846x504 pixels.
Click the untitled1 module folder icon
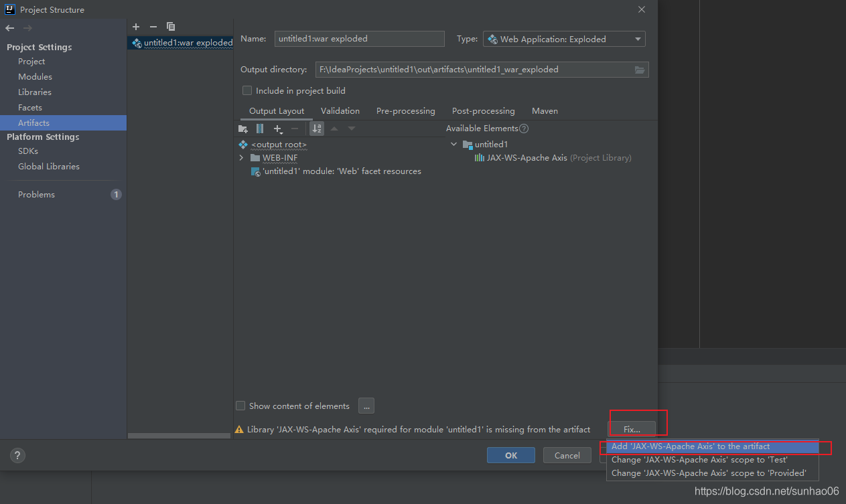click(x=468, y=145)
